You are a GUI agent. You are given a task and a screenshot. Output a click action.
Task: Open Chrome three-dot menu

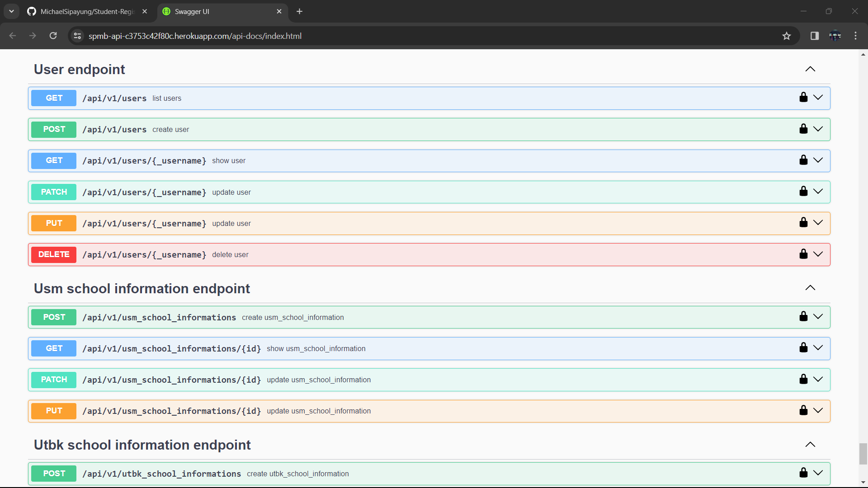855,36
